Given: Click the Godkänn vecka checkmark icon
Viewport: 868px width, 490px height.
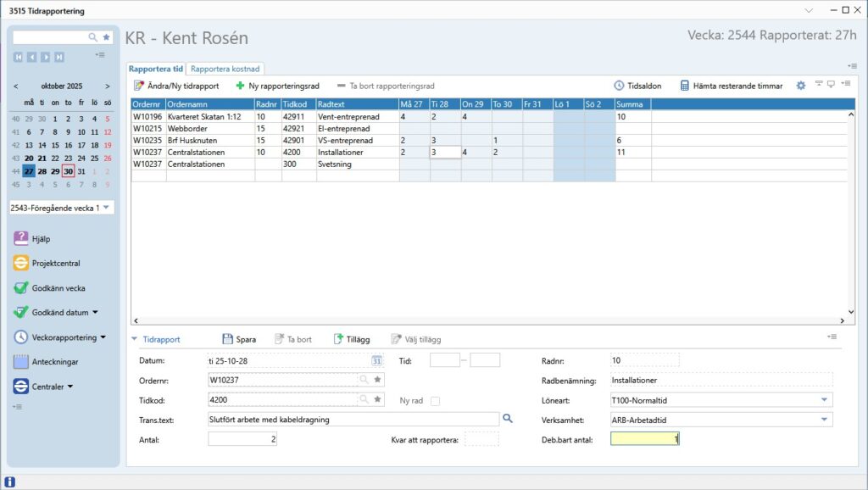Looking at the screenshot, I should click(22, 288).
